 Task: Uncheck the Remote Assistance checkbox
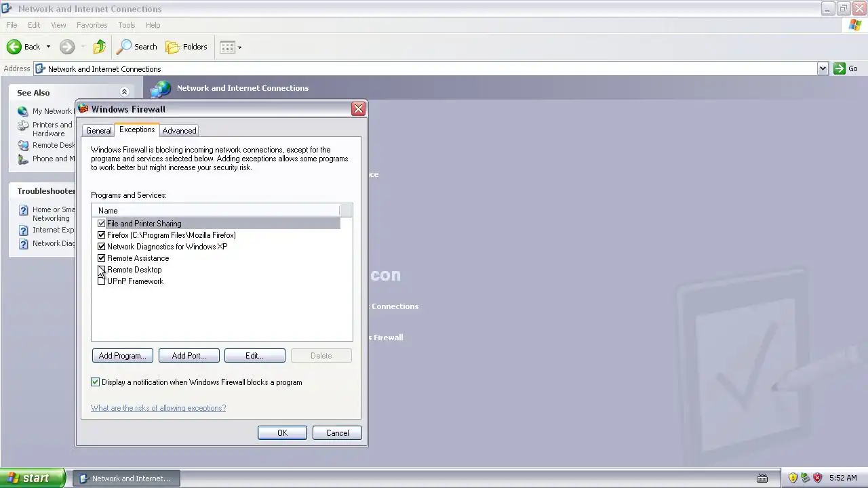click(102, 258)
